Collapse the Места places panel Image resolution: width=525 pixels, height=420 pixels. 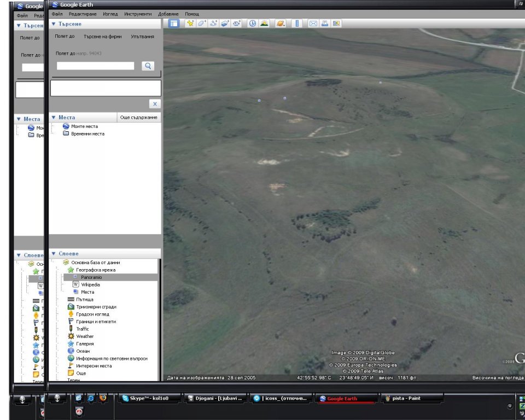(x=53, y=118)
